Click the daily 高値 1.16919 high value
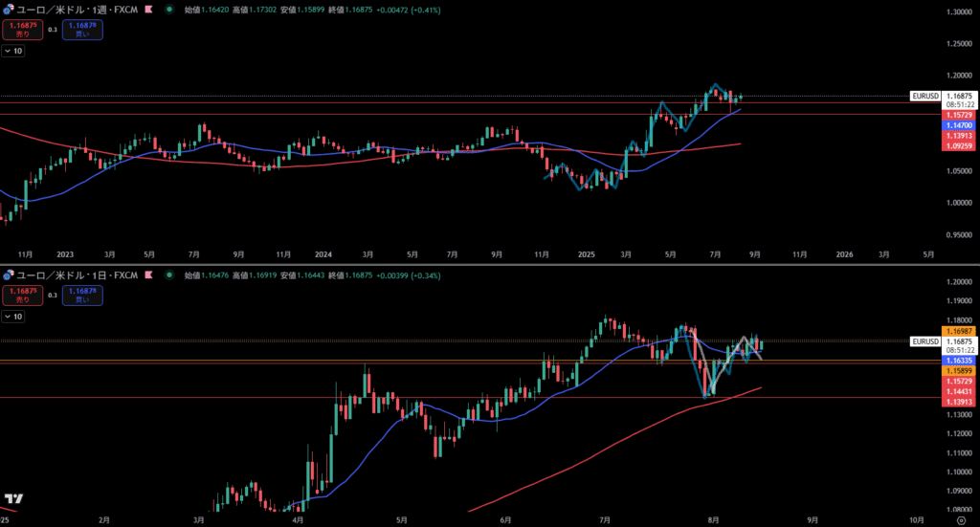The width and height of the screenshot is (980, 527). [262, 275]
